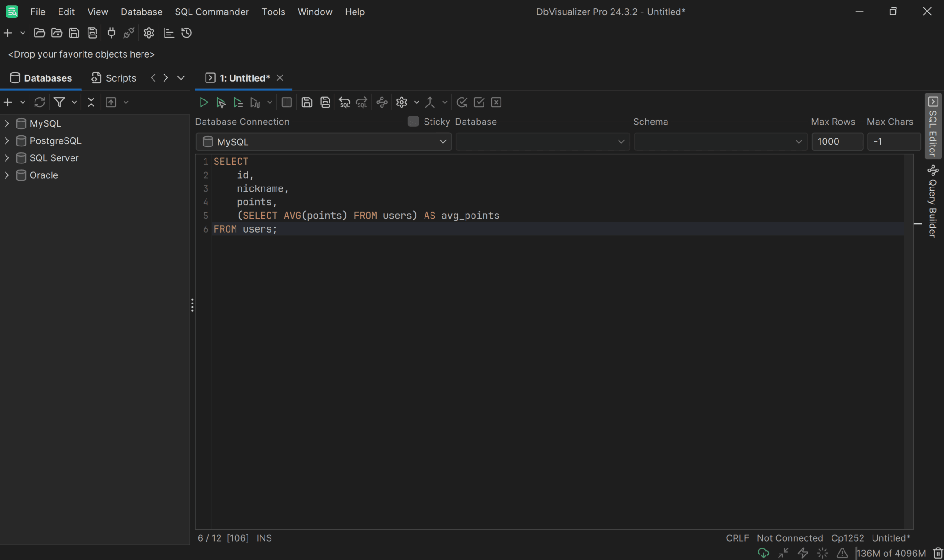944x560 pixels.
Task: Open the SQL History clock icon
Action: (x=186, y=33)
